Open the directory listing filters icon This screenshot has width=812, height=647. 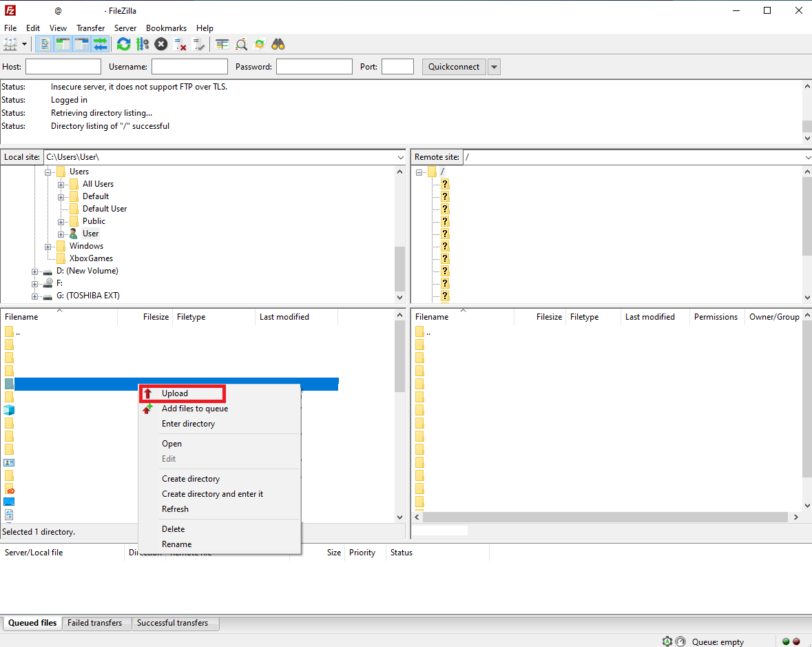(222, 45)
